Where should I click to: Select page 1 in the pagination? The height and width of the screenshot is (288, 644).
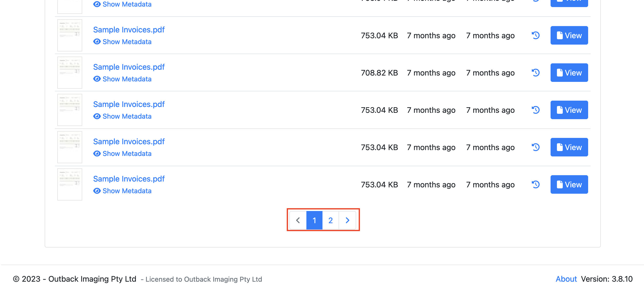click(314, 220)
